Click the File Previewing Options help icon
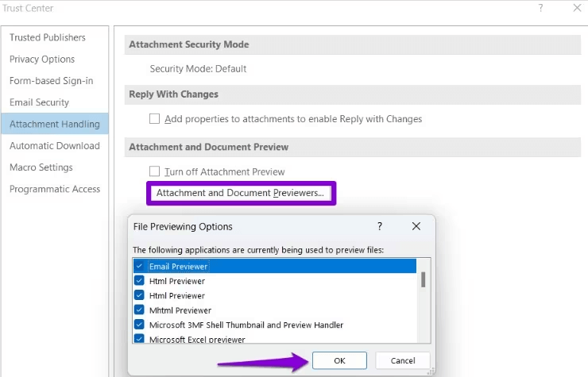The image size is (588, 377). 379,226
